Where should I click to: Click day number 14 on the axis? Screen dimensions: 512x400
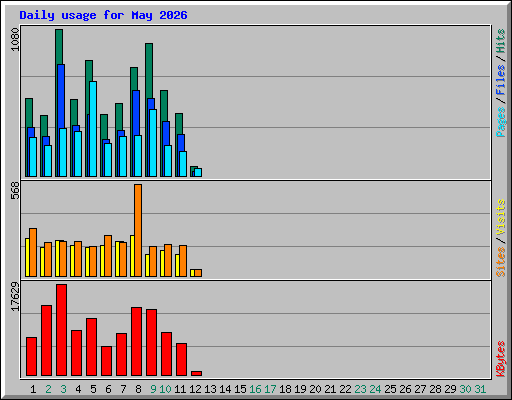[x=225, y=389]
